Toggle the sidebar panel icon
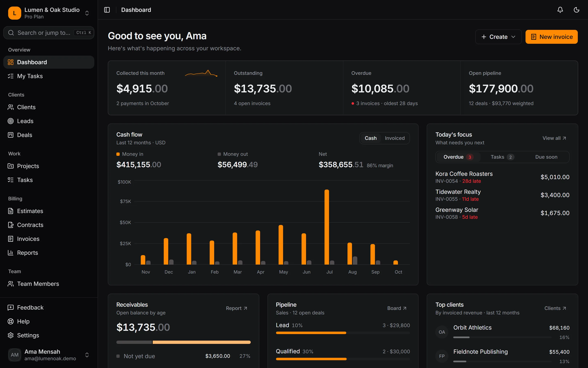 tap(107, 10)
